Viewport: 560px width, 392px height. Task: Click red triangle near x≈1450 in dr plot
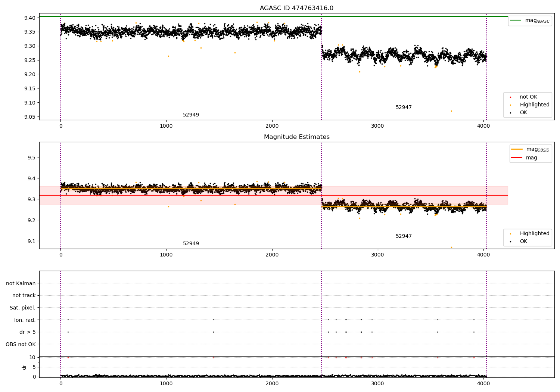[x=213, y=357]
